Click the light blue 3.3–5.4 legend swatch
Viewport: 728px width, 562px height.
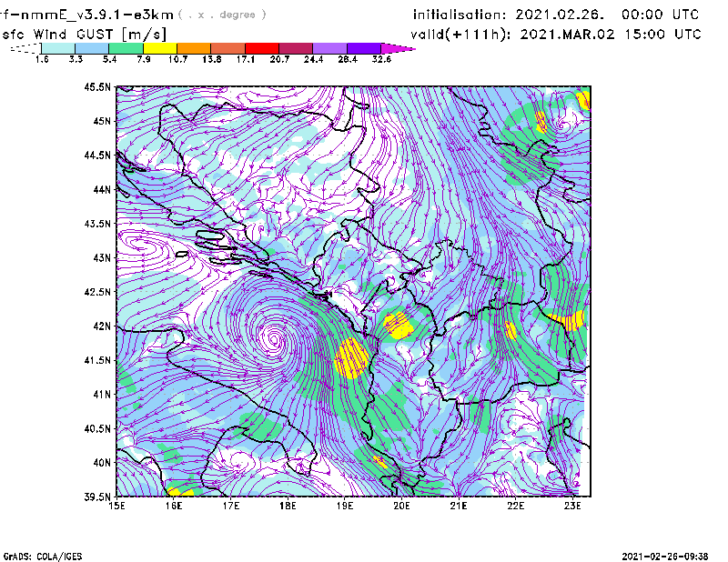coord(92,48)
